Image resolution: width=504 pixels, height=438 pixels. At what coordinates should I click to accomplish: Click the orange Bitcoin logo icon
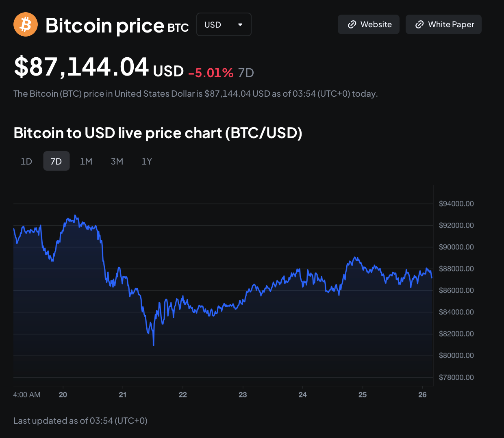tap(26, 24)
